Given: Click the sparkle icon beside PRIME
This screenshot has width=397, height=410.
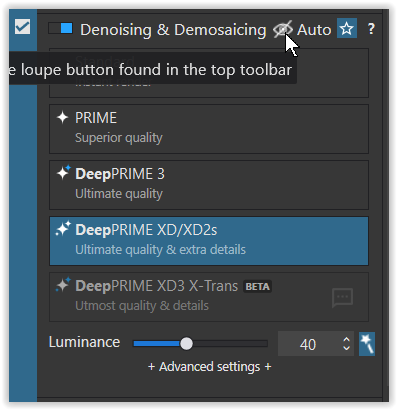Looking at the screenshot, I should coord(62,117).
